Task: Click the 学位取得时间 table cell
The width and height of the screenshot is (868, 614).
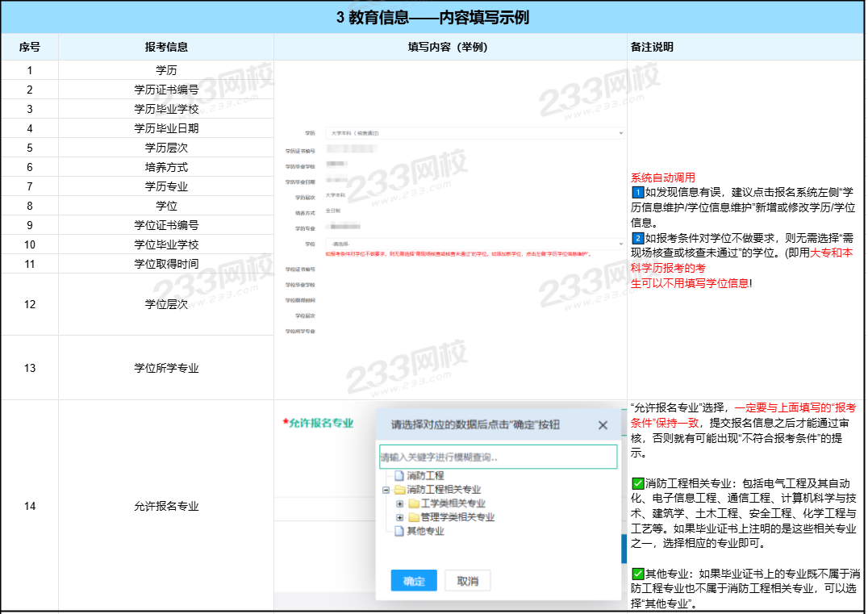Action: pyautogui.click(x=166, y=264)
